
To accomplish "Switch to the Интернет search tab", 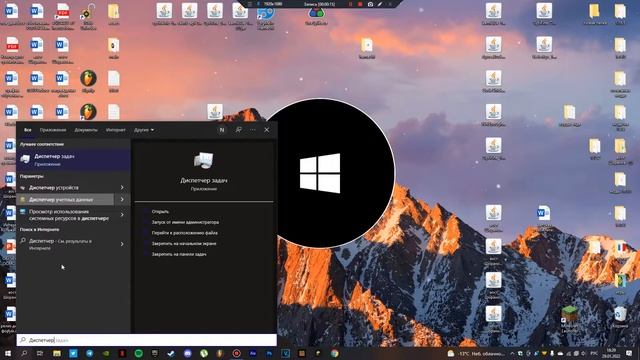I will click(116, 130).
